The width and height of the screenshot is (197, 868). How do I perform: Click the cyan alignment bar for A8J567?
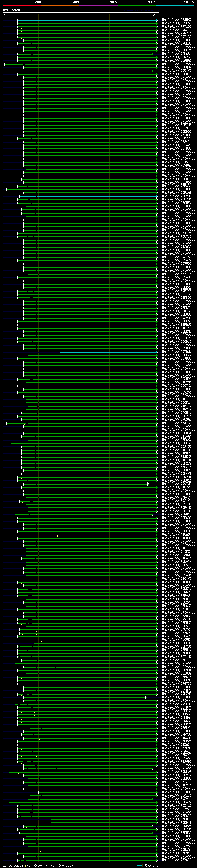pyautogui.click(x=87, y=20)
